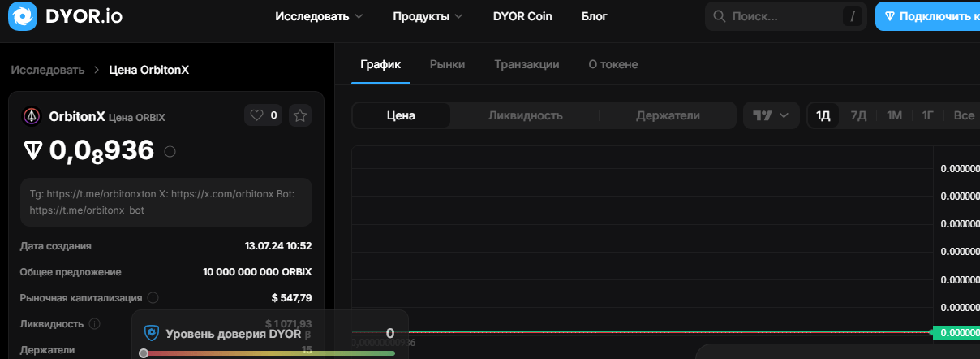Click the Цена ORBIX subtitle
The height and width of the screenshot is (359, 980).
(x=137, y=117)
